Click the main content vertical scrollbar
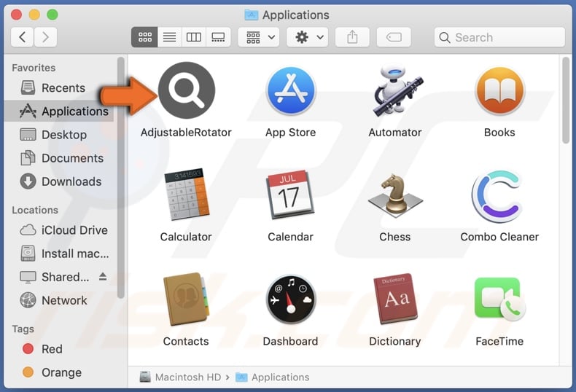The image size is (576, 392). click(x=566, y=101)
